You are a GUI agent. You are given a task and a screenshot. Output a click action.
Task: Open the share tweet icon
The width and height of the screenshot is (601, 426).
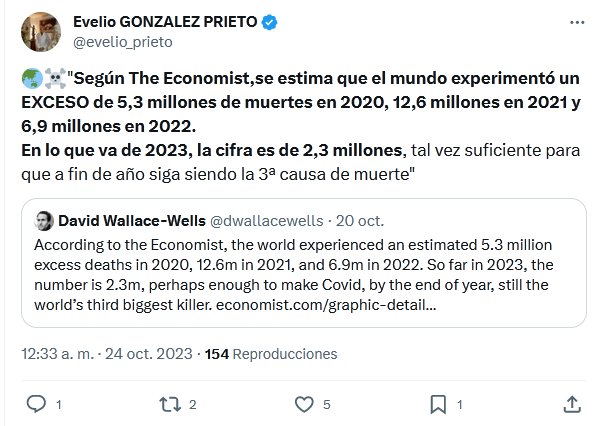pyautogui.click(x=571, y=404)
